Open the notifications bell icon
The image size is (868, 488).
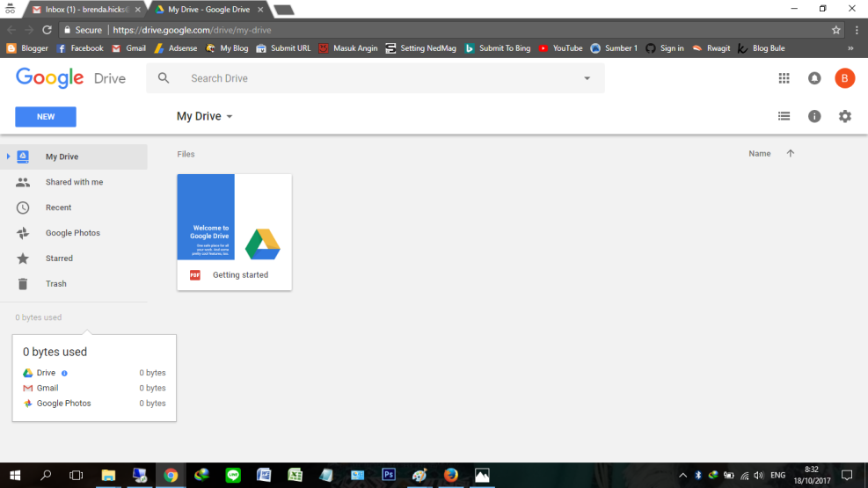pyautogui.click(x=814, y=78)
